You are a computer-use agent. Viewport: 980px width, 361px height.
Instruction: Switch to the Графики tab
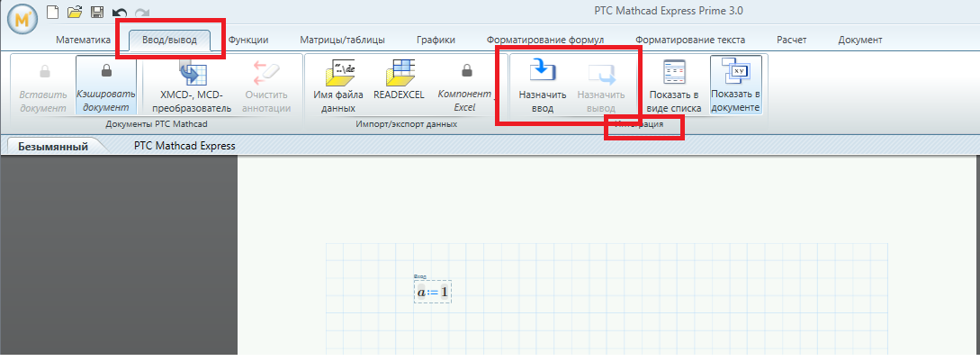pyautogui.click(x=436, y=40)
